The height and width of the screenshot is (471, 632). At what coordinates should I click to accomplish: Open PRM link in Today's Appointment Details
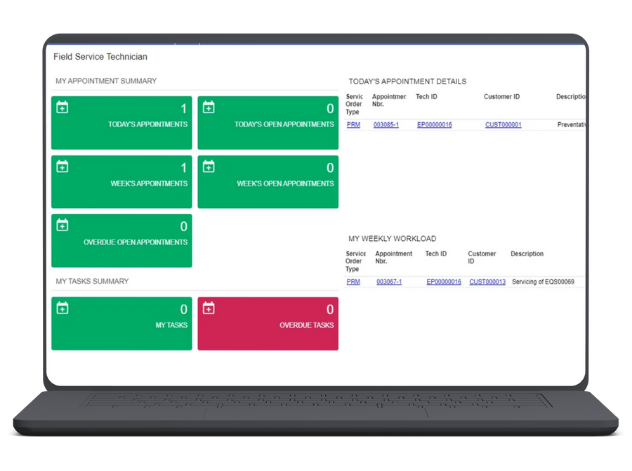pyautogui.click(x=353, y=125)
